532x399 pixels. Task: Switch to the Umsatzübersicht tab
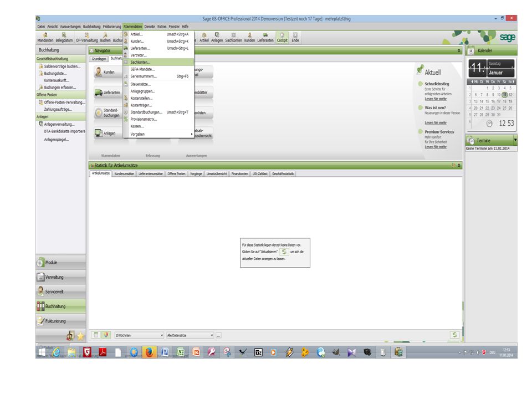click(217, 173)
